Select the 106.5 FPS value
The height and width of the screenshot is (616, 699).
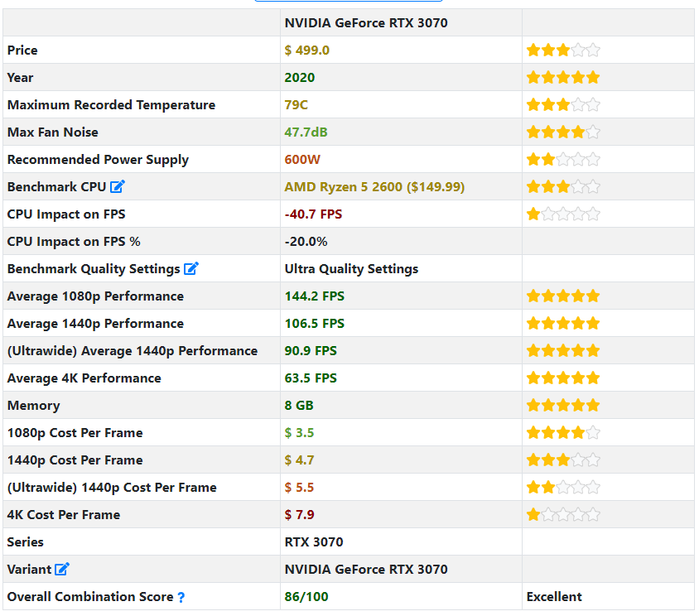[314, 323]
